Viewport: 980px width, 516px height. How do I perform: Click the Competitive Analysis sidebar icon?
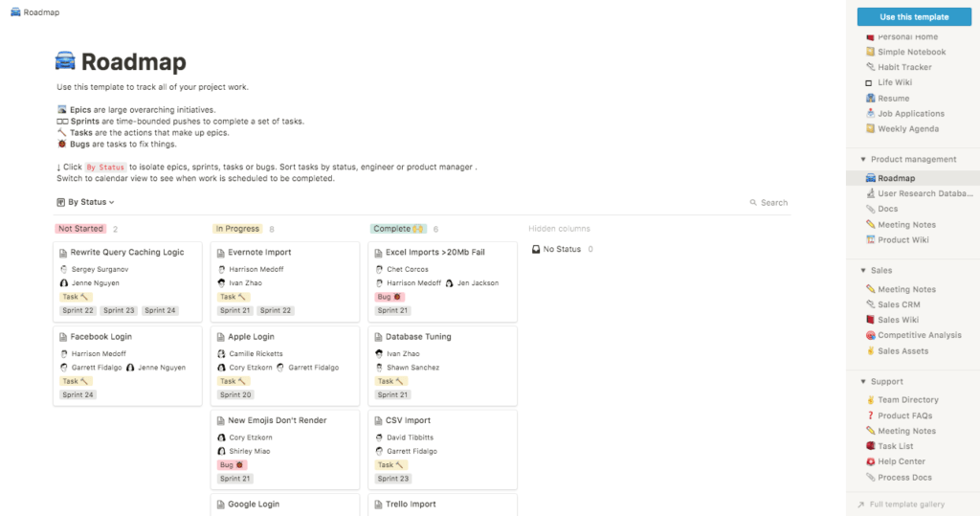point(870,335)
